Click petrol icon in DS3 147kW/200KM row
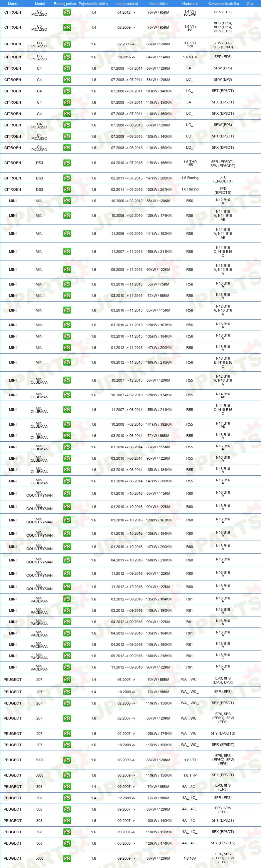The width and height of the screenshot is (261, 868). click(x=67, y=178)
